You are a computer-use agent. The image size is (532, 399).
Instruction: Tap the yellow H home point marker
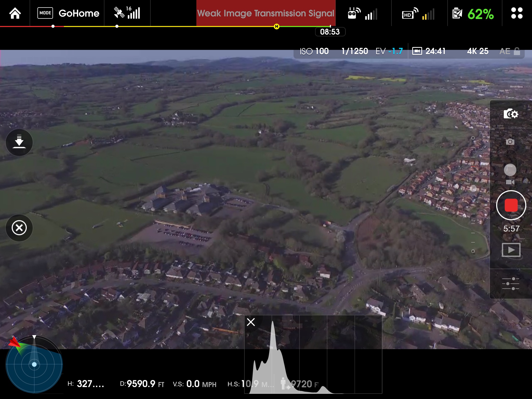point(277,26)
